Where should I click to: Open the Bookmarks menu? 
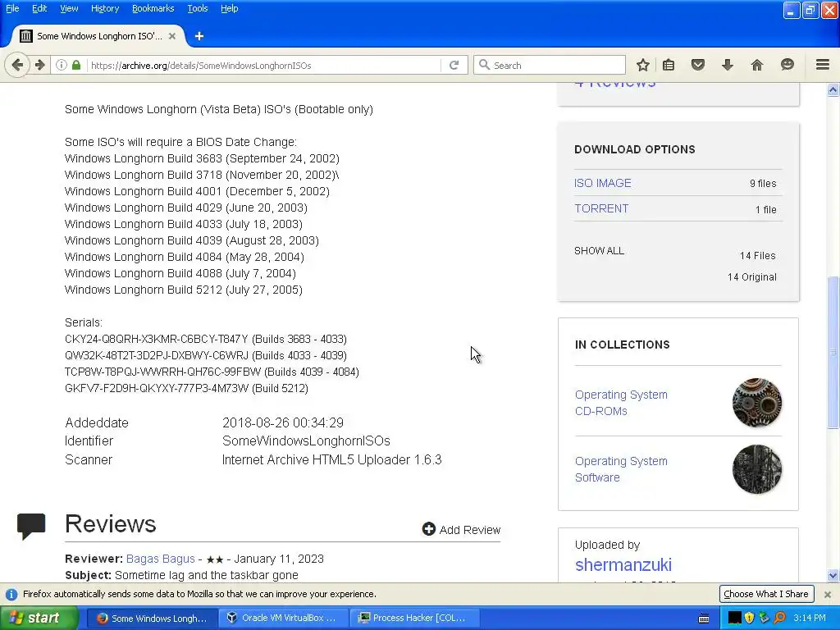pos(153,8)
